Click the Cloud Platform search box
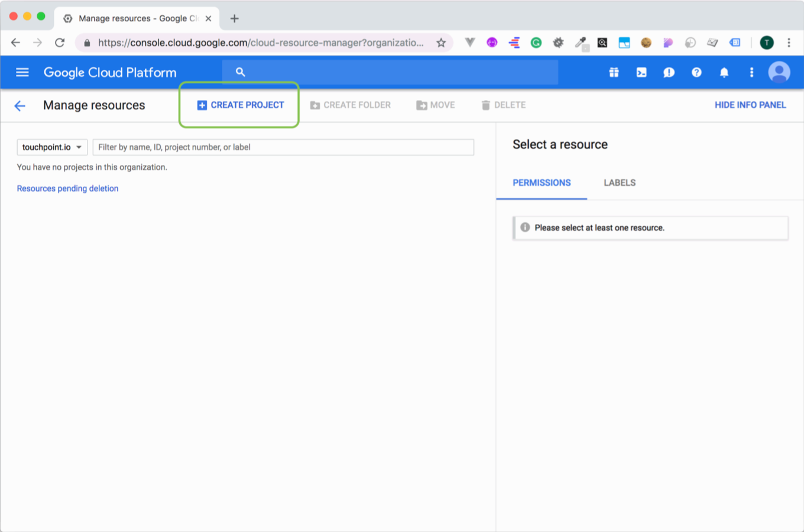 pyautogui.click(x=390, y=72)
